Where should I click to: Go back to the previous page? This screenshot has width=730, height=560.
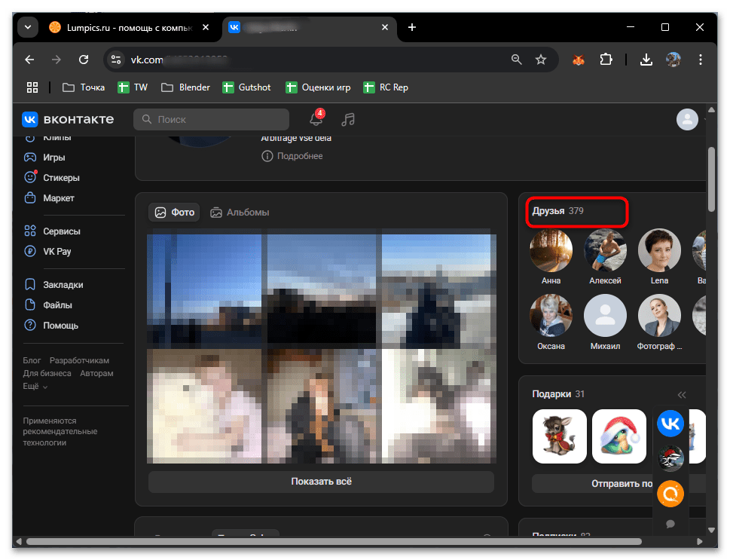(29, 60)
